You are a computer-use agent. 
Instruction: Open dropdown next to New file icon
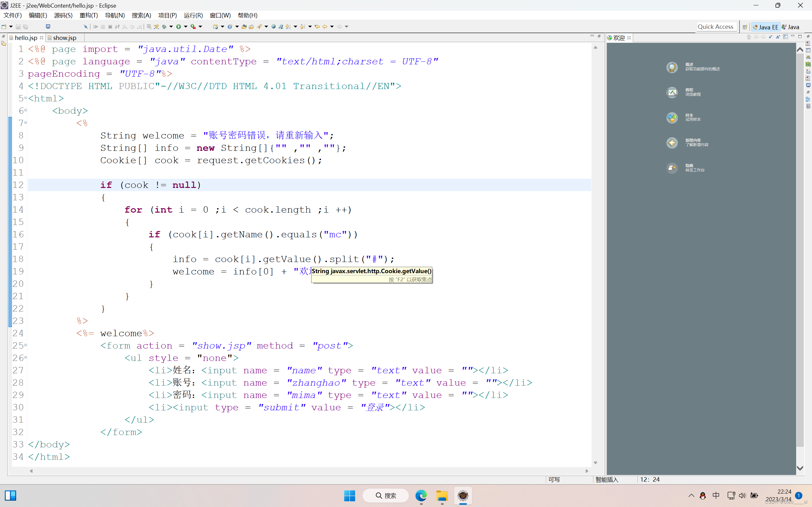click(11, 27)
